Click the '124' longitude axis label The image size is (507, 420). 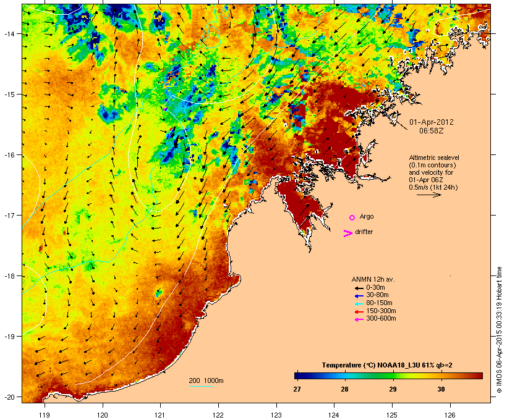[334, 415]
